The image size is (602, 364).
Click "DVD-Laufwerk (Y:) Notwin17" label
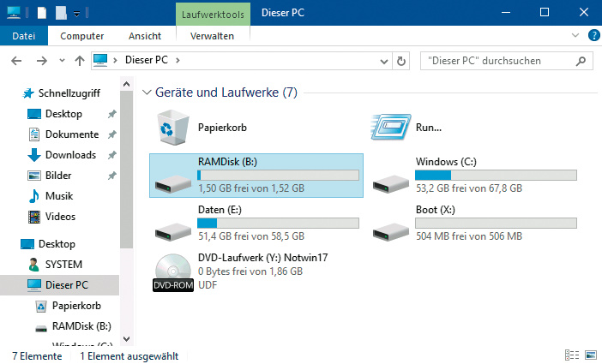point(262,258)
